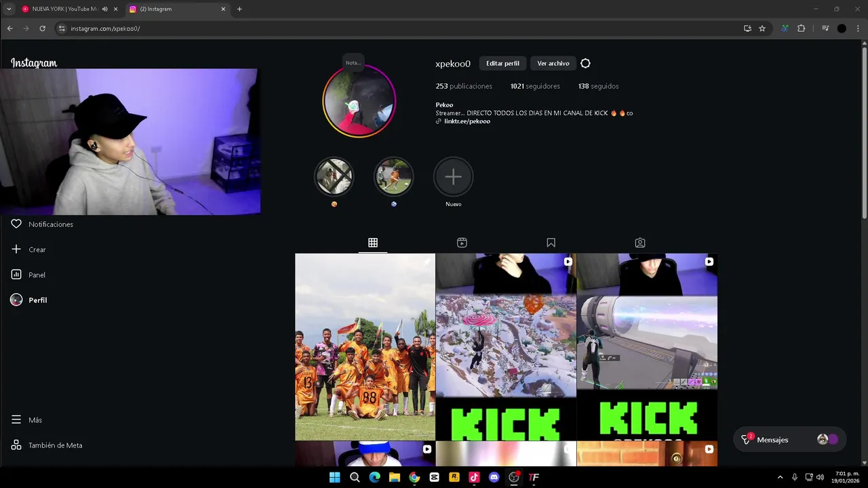The image size is (868, 488).
Task: Open También de Meta menu
Action: [x=47, y=445]
